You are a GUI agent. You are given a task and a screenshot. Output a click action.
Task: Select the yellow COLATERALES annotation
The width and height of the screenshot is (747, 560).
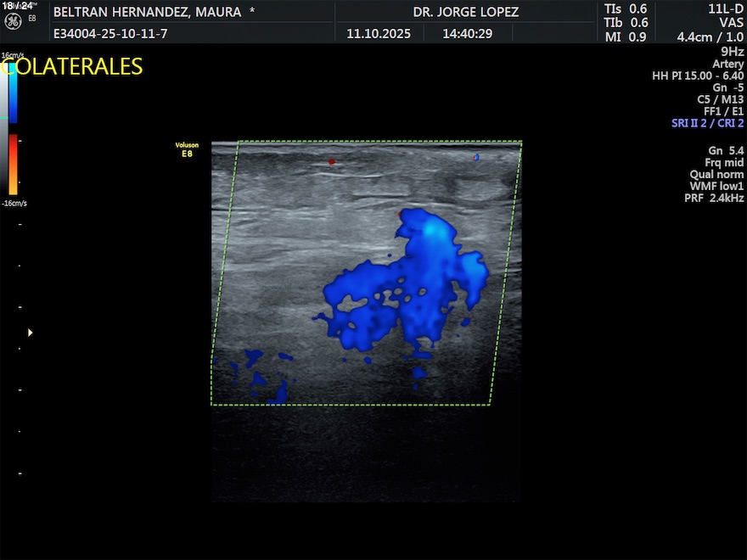click(72, 67)
